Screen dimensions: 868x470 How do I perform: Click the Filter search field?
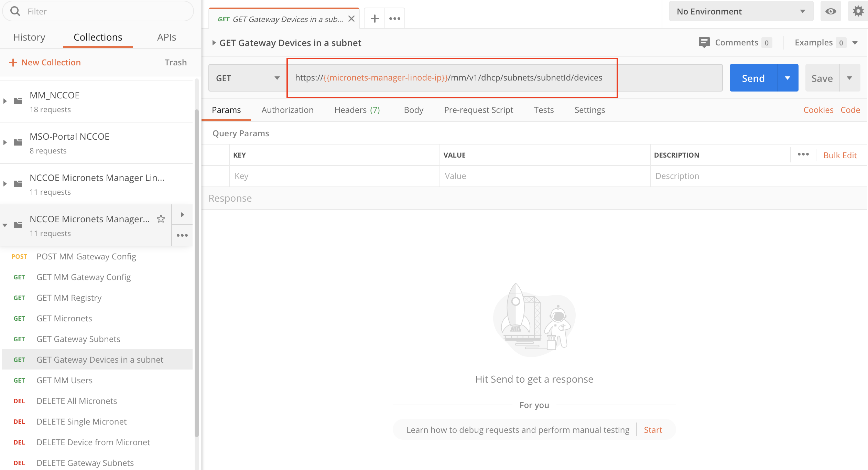98,11
